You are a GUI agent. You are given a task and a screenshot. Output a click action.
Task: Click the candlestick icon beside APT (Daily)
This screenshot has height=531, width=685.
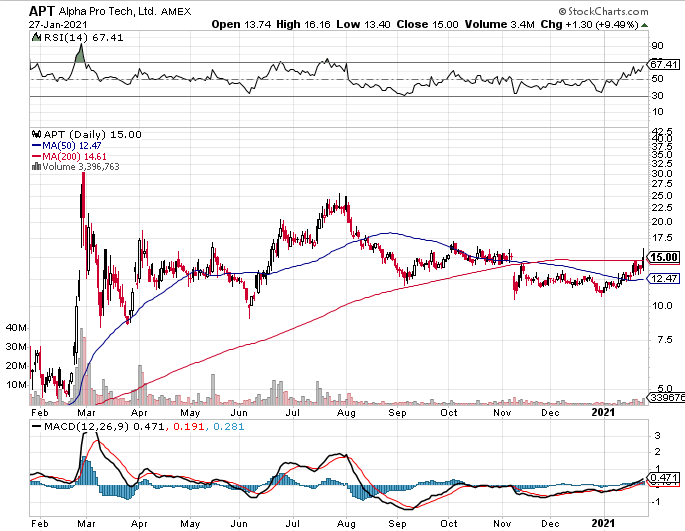(37, 134)
